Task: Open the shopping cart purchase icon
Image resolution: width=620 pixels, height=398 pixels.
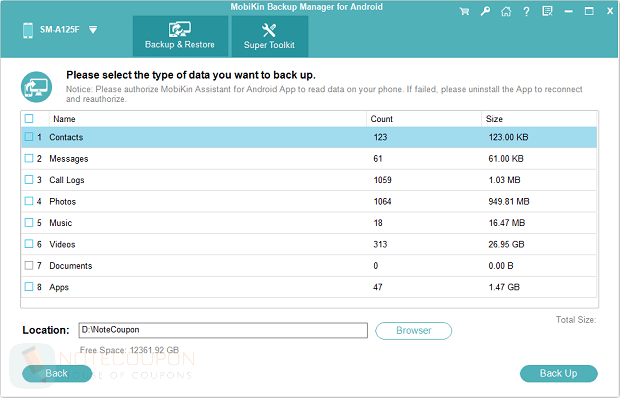Action: coord(464,11)
